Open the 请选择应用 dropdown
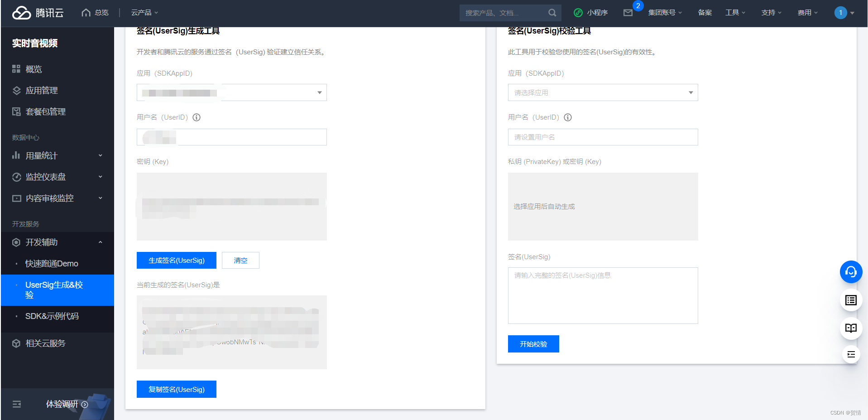 click(x=603, y=92)
